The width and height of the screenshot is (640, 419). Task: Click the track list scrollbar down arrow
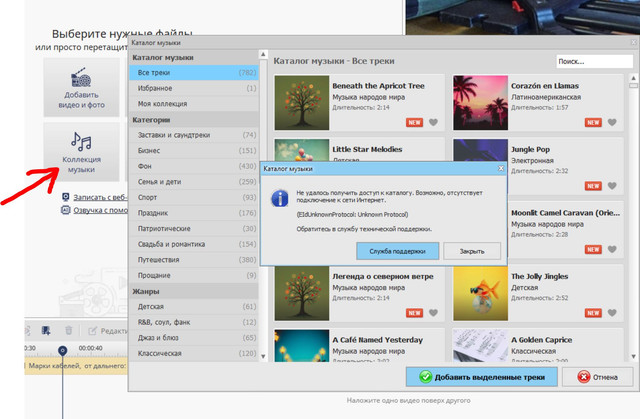click(x=633, y=356)
